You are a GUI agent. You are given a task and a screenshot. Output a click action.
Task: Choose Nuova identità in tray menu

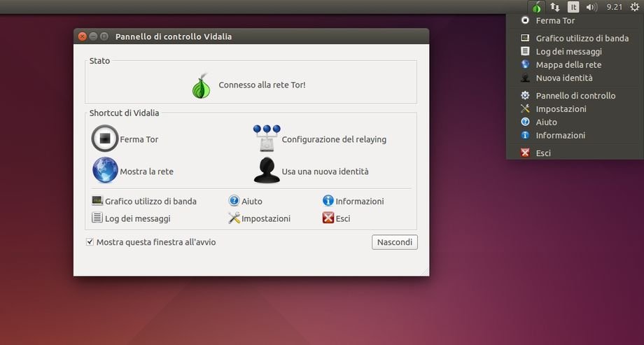point(563,78)
